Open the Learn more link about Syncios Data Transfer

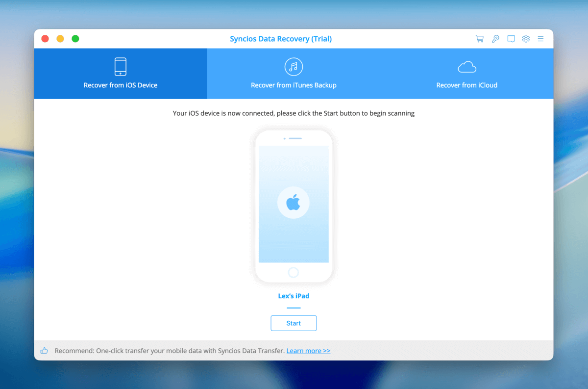point(308,350)
